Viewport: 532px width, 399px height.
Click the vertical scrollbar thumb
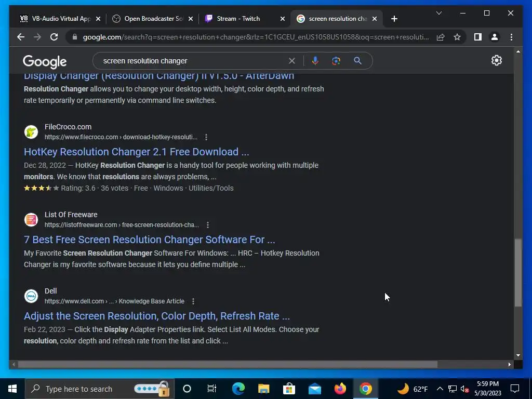click(518, 272)
